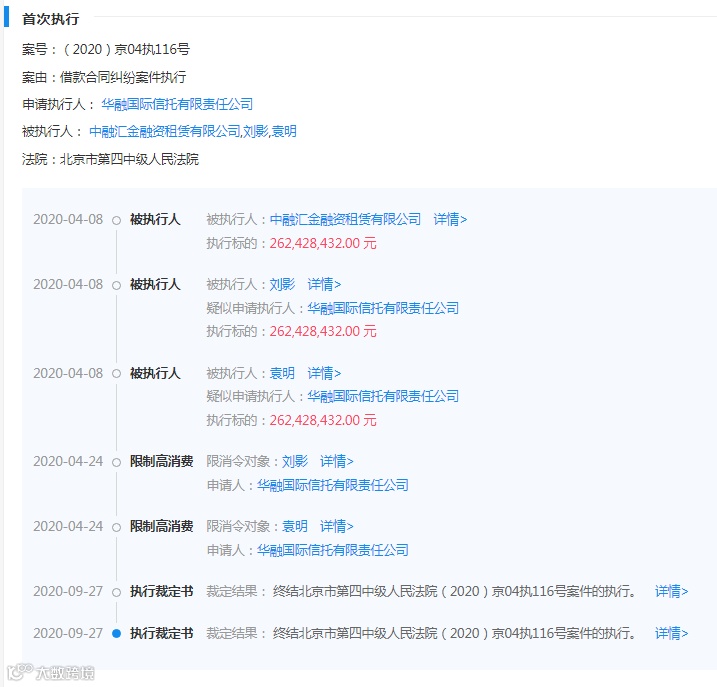717x687 pixels.
Task: Open 详情 for 限消令对象 刘影
Action: [337, 461]
